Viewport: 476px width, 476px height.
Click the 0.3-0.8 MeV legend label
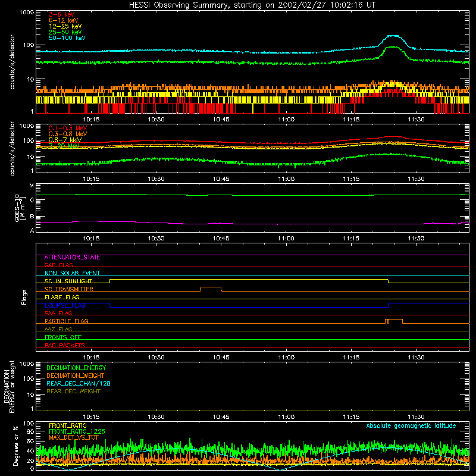pyautogui.click(x=68, y=134)
